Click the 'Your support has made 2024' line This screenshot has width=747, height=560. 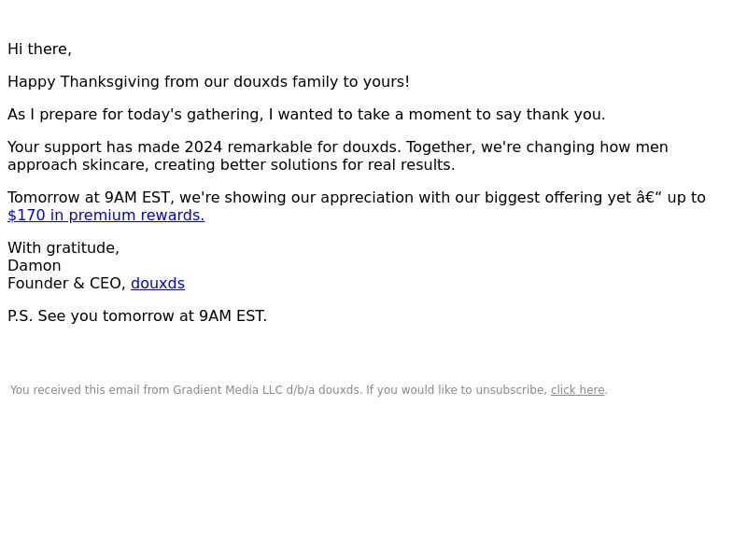pyautogui.click(x=338, y=147)
